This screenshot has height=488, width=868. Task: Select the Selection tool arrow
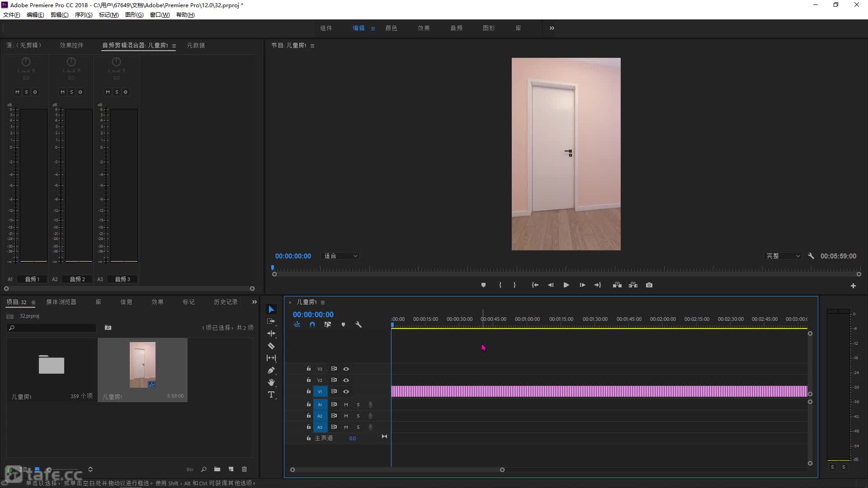pyautogui.click(x=271, y=310)
